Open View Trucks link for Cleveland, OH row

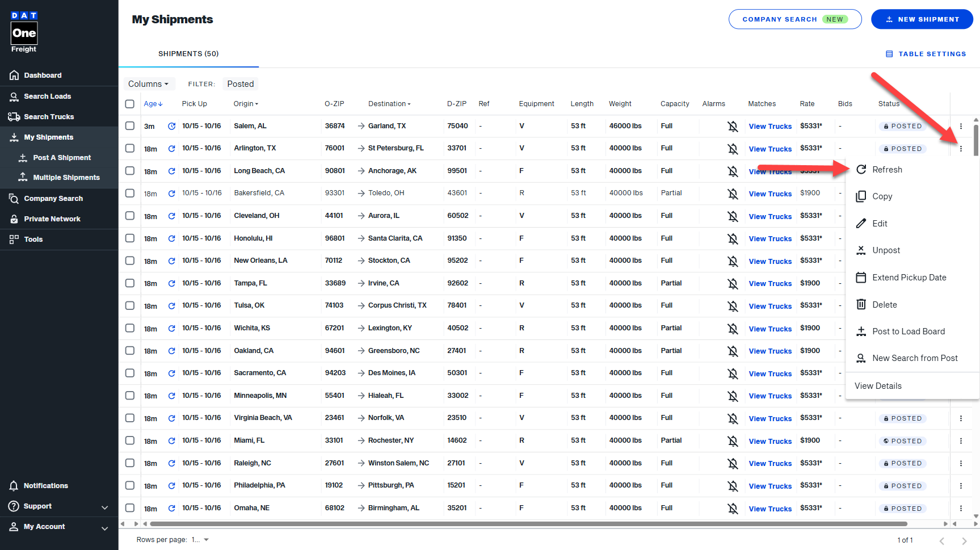pyautogui.click(x=770, y=216)
